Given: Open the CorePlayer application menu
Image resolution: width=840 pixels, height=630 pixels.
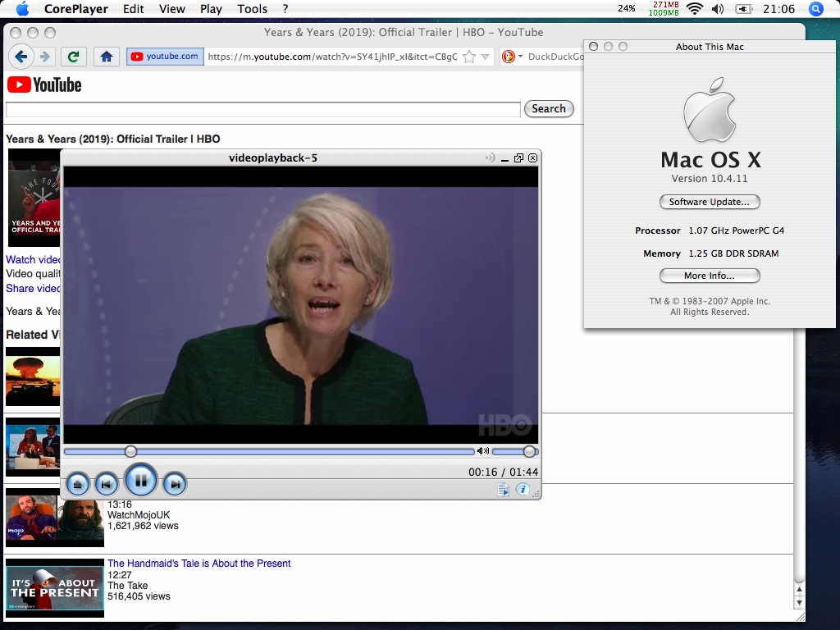Looking at the screenshot, I should [76, 9].
